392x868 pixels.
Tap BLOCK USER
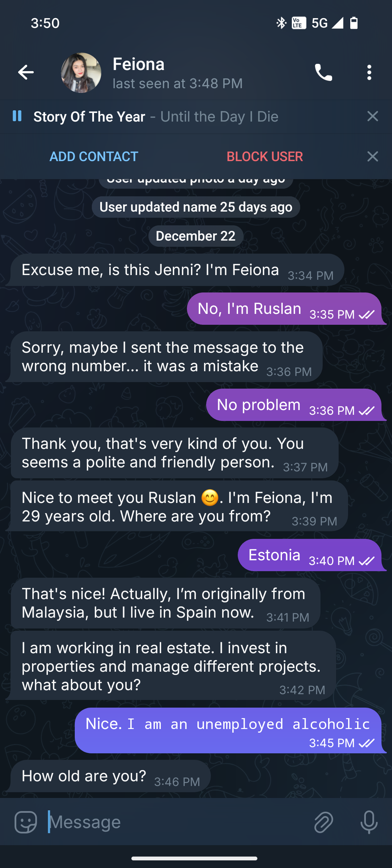[265, 156]
